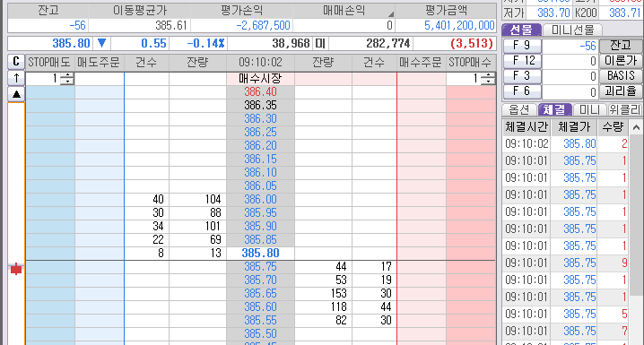The height and width of the screenshot is (345, 644).
Task: Click scroll-up arrow of 체결 list
Action: pos(636,127)
